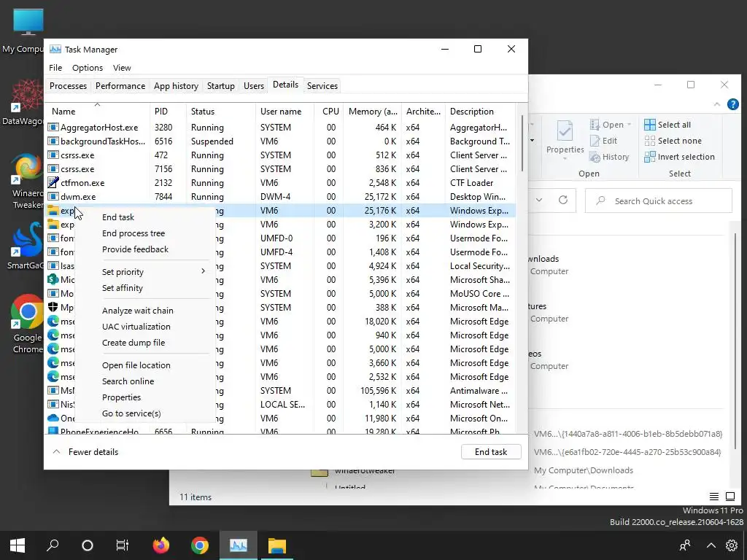Click the AggregatorHost.exe process icon

point(53,127)
